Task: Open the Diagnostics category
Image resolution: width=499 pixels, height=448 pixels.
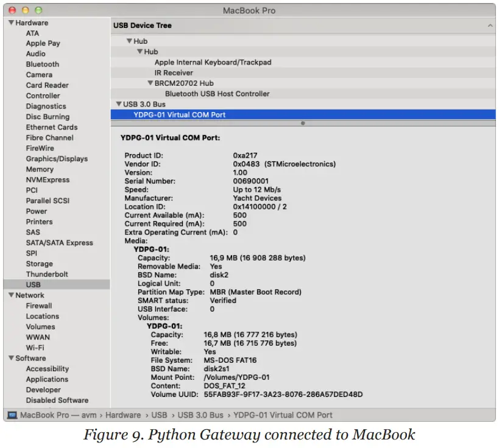Action: (x=46, y=106)
